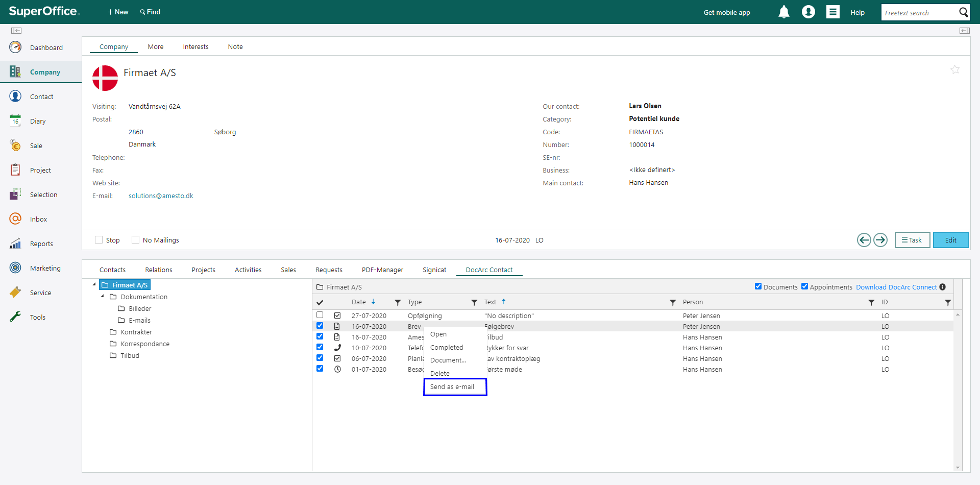This screenshot has width=980, height=485.
Task: Click the user profile icon
Action: [808, 12]
